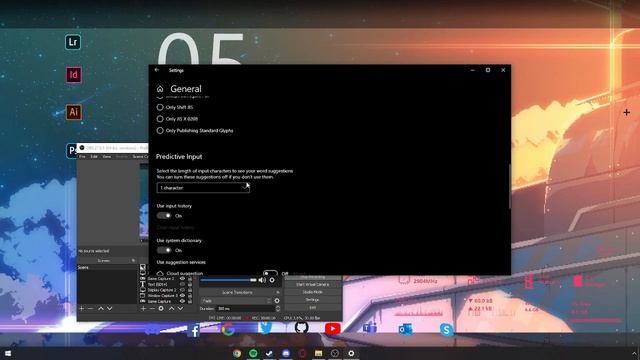Open the View menu in OBS

107,157
